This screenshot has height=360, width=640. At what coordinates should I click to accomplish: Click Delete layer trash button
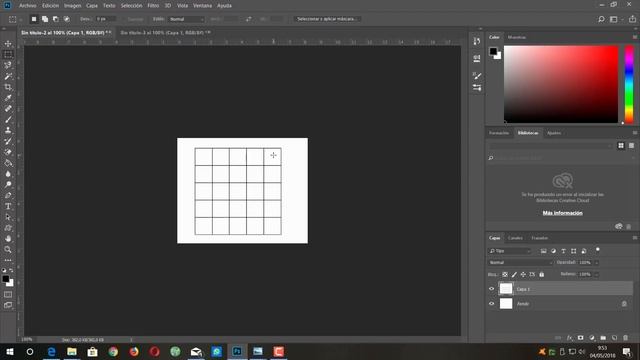point(626,338)
